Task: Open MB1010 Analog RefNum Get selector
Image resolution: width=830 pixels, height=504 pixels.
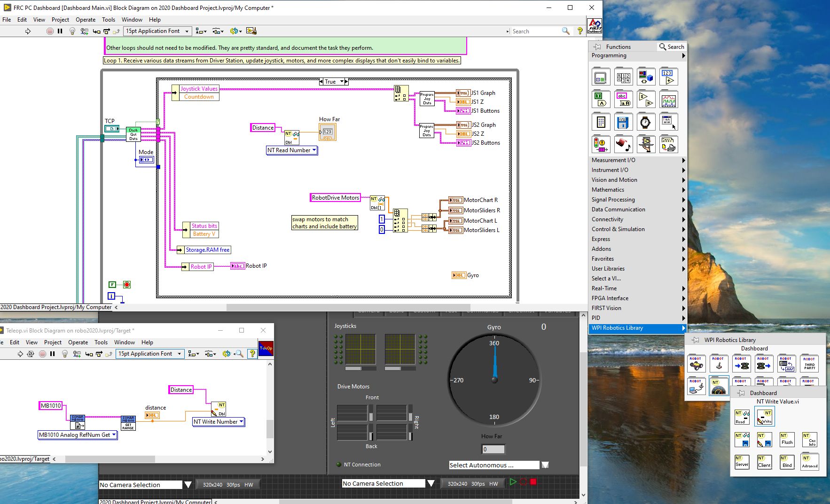Action: coord(78,435)
